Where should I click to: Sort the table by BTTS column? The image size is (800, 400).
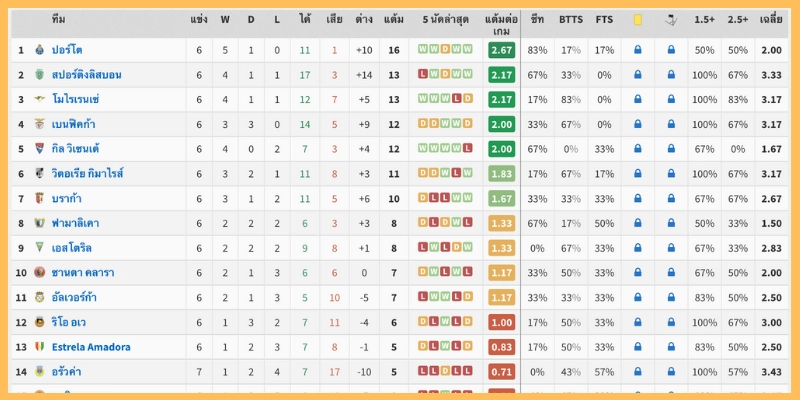click(571, 19)
